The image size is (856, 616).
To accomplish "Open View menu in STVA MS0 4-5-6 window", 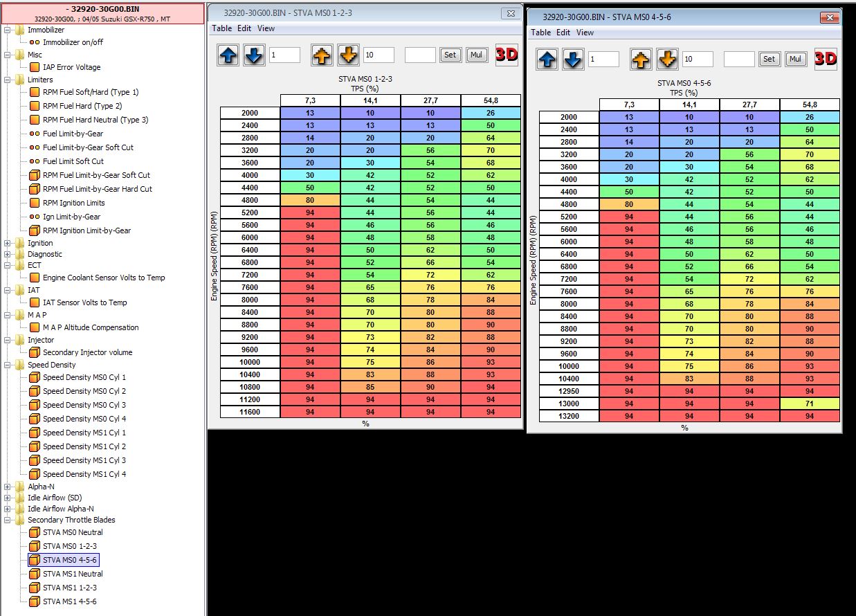I will point(585,33).
